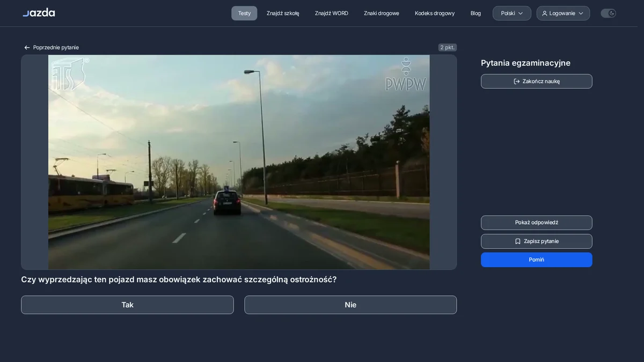Click the back arrow beside Poprzednie pytanie
644x362 pixels.
click(27, 48)
